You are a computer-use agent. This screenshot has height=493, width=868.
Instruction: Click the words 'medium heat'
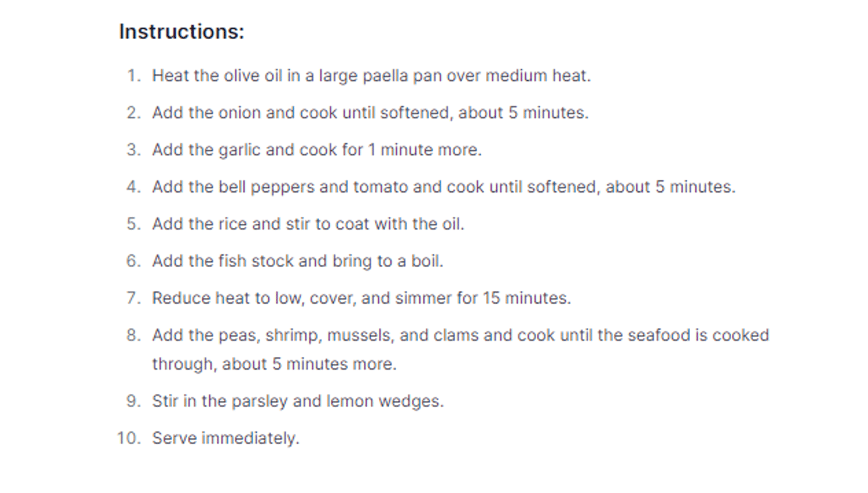537,76
